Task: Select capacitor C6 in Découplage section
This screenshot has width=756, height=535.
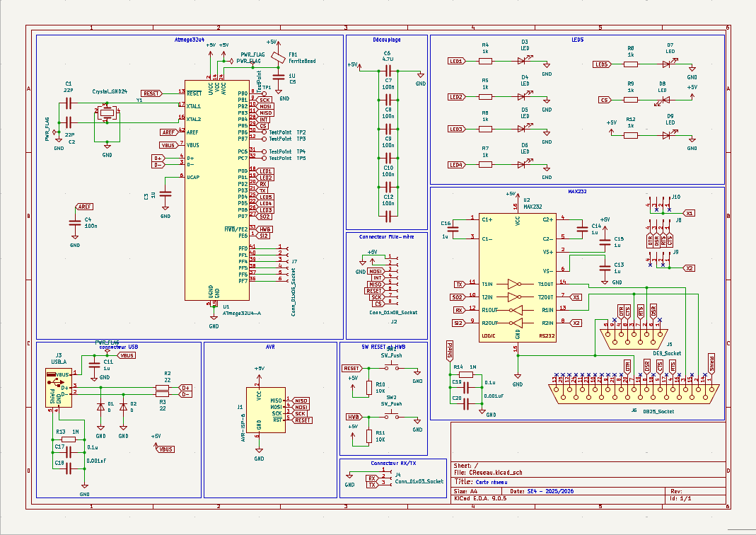Action: (388, 71)
